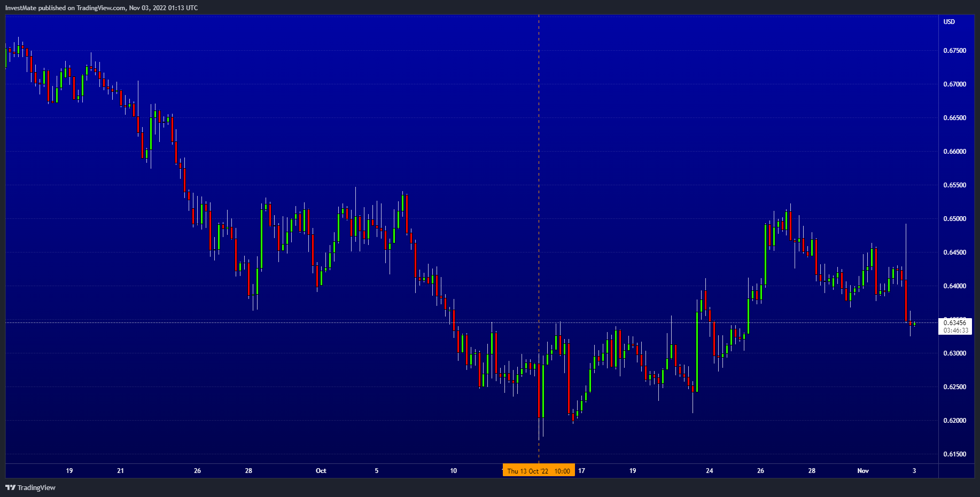Click the 0.62500 price axis label
Screen dimensions: 980x497
954,387
